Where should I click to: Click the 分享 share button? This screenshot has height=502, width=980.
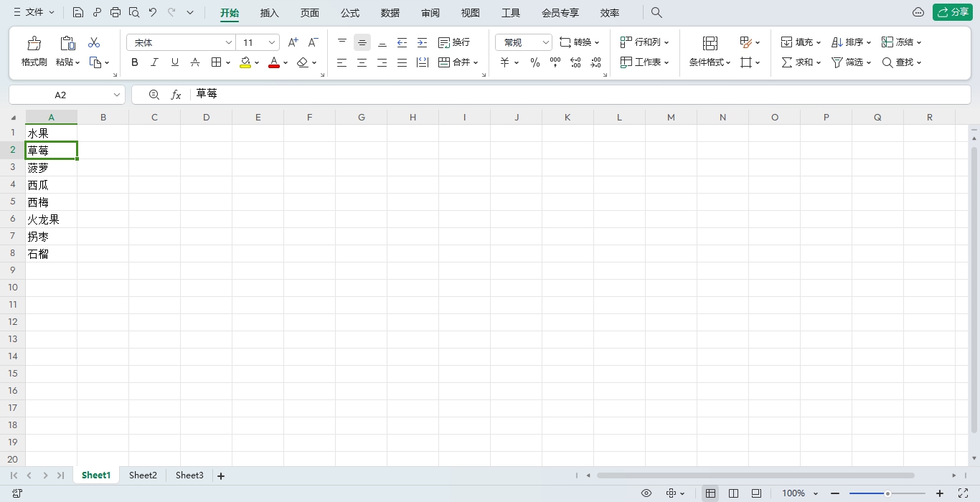point(952,12)
